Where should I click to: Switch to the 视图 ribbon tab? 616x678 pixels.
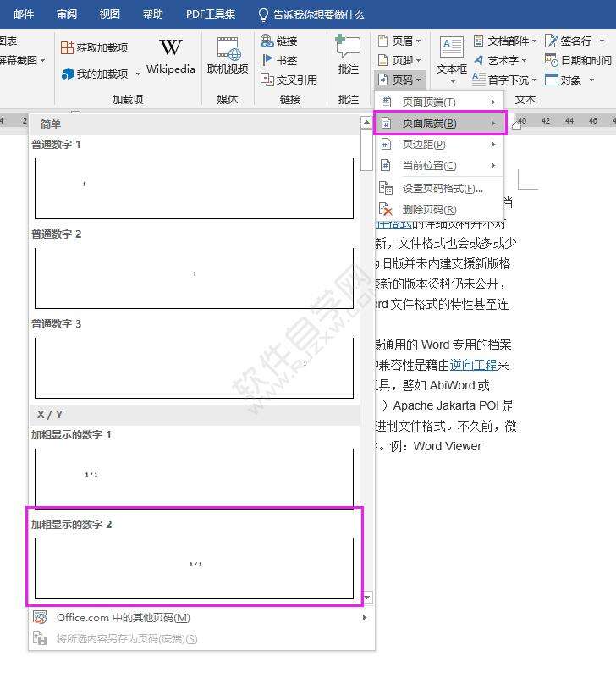pos(110,14)
